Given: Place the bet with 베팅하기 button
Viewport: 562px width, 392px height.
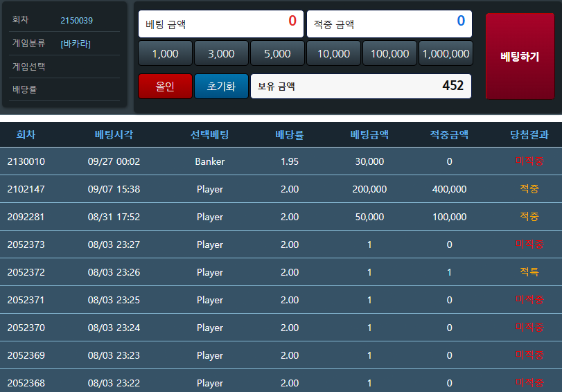Looking at the screenshot, I should coord(520,56).
